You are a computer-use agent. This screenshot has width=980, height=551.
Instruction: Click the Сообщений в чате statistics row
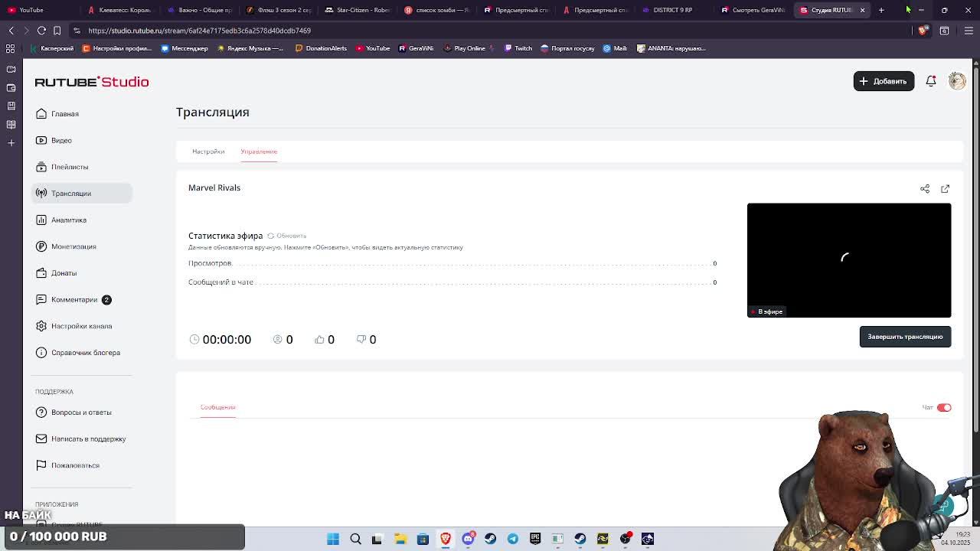452,282
